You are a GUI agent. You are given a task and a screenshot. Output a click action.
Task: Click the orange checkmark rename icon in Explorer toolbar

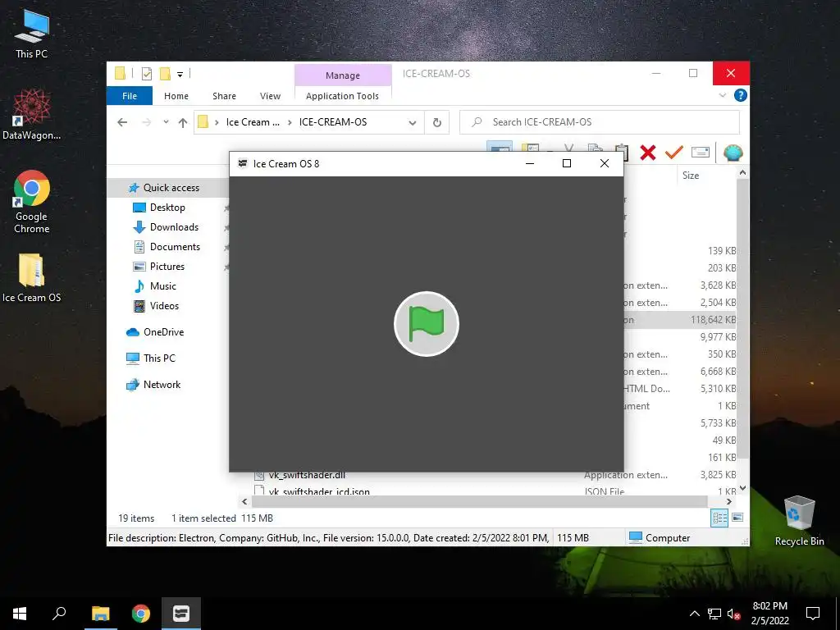click(674, 153)
